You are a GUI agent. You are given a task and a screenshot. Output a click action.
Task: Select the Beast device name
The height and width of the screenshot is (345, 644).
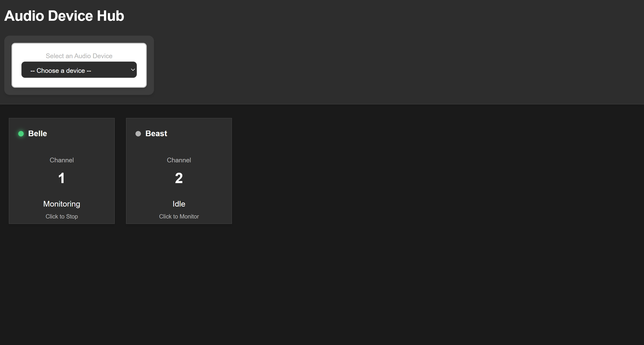[x=156, y=133]
